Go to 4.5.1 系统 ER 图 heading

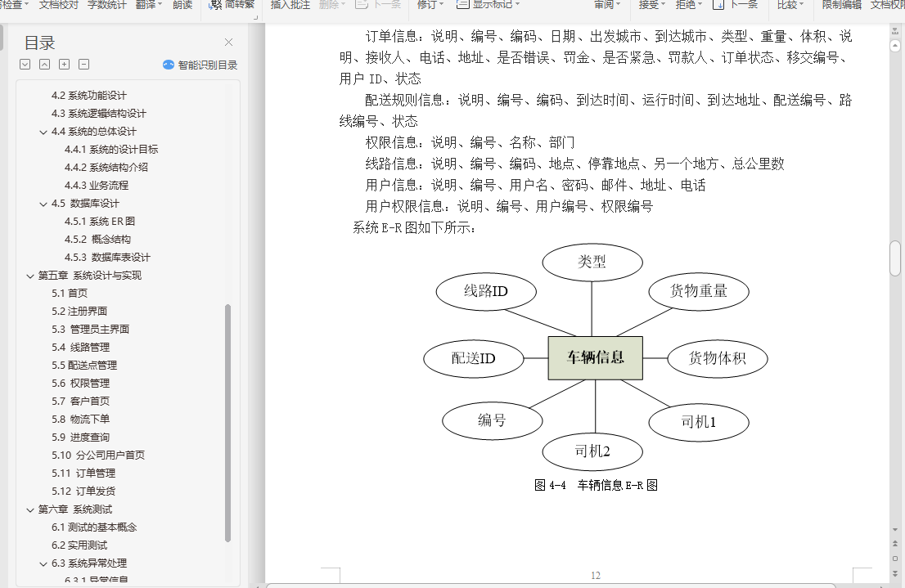tap(100, 222)
